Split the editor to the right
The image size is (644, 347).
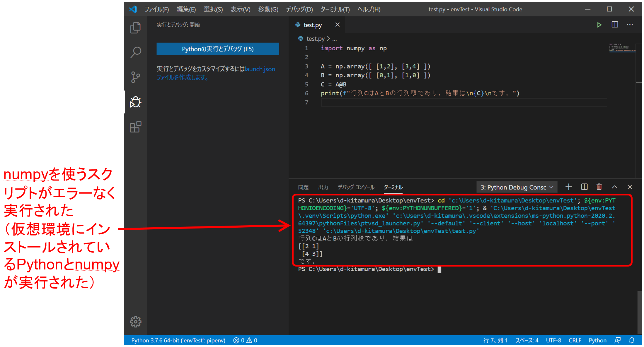pyautogui.click(x=615, y=25)
